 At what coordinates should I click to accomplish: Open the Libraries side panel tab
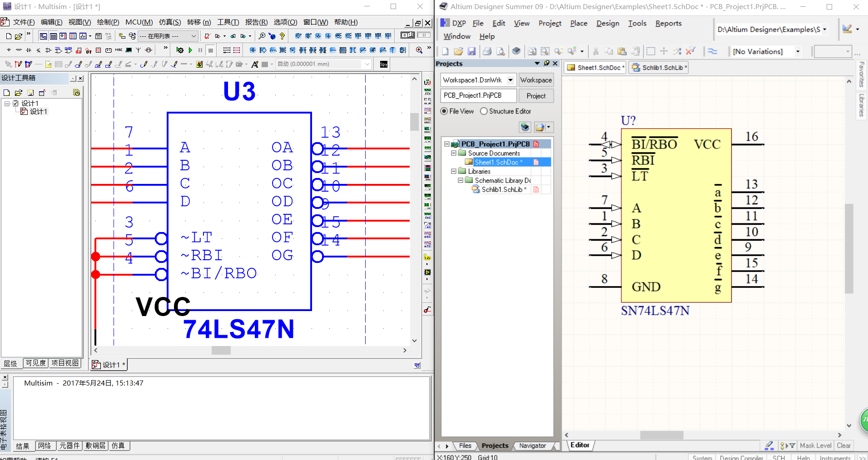tap(862, 105)
